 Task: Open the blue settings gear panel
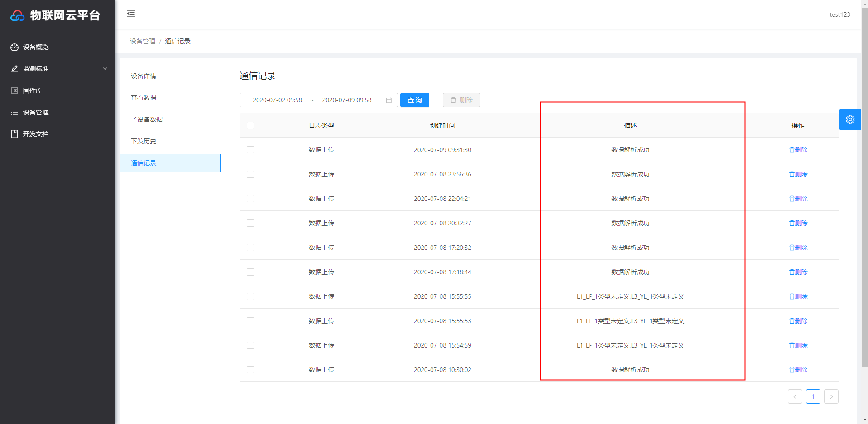click(x=850, y=119)
